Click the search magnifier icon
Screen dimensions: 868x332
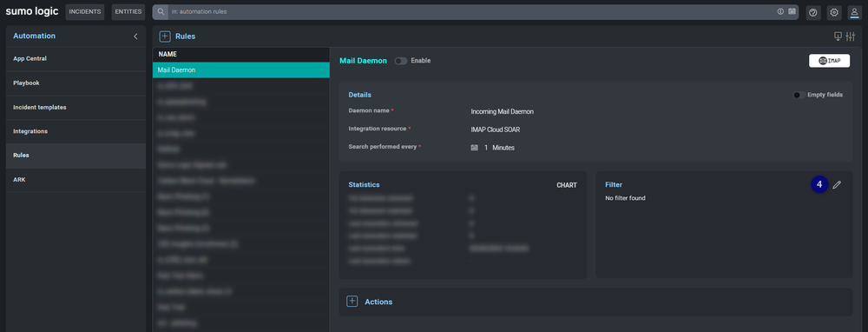click(x=161, y=11)
